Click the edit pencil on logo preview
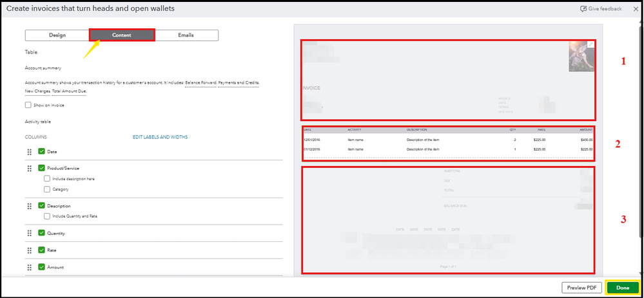Screen dimensions: 644x298 [x=590, y=44]
